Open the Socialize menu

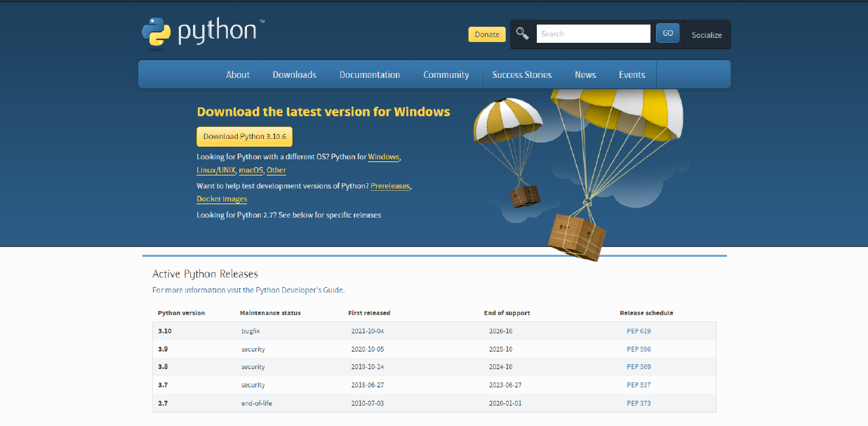(x=707, y=35)
